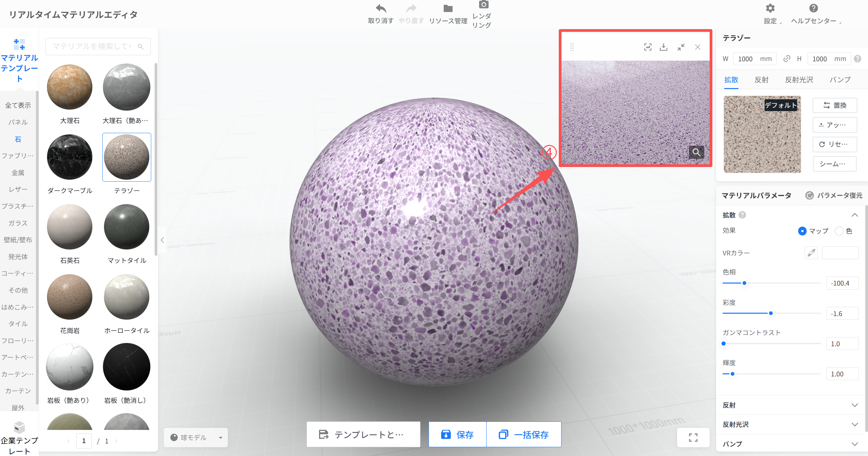Screen dimensions: 868x456
Task: Select the ダークマーブル material thumbnail
Action: pyautogui.click(x=70, y=157)
